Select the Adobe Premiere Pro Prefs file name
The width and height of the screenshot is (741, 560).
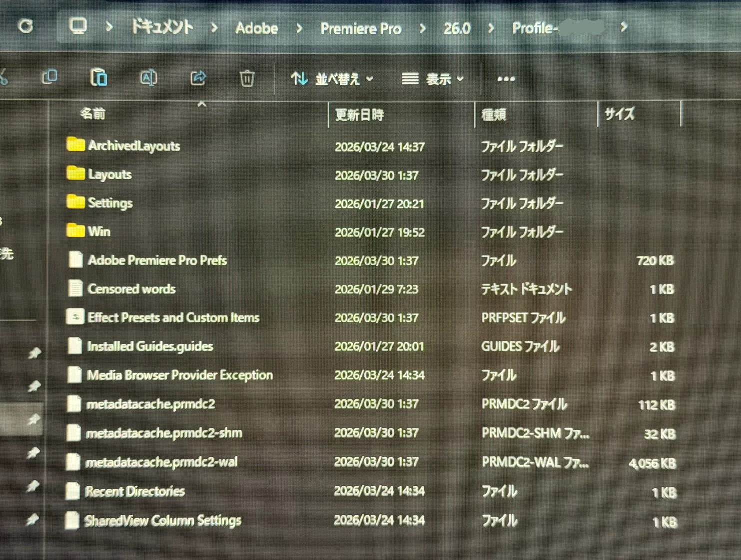[x=157, y=260]
